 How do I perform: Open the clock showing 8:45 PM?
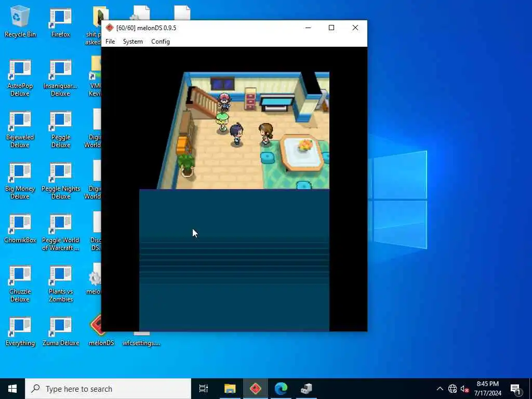(x=487, y=389)
